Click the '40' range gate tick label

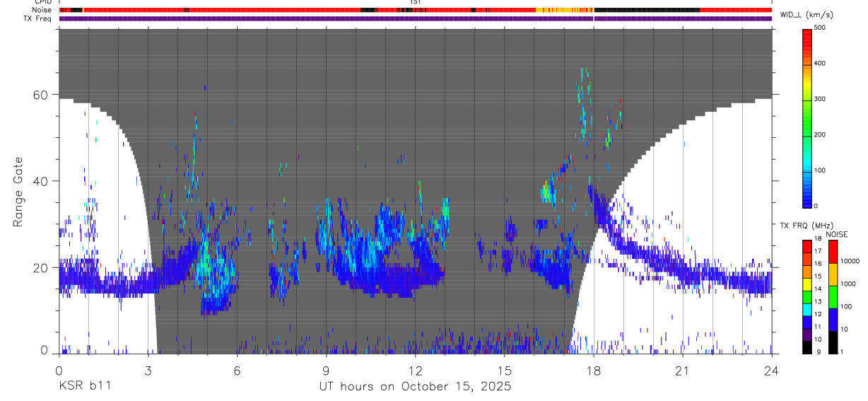(42, 181)
